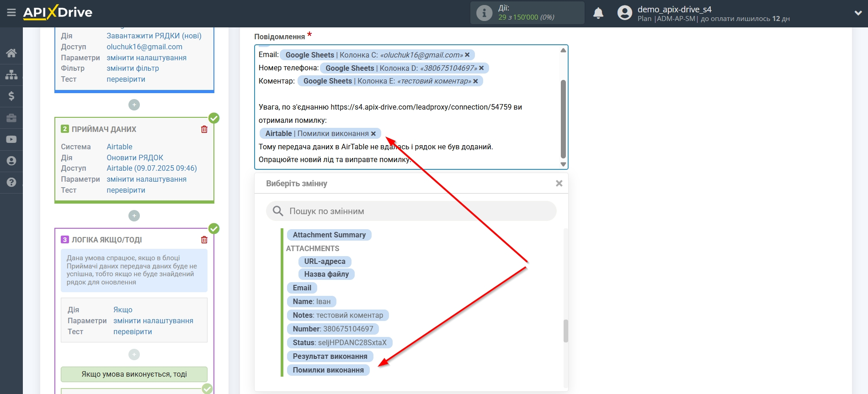Viewport: 868px width, 394px height.
Task: Open the home sidebar icon
Action: 11,53
